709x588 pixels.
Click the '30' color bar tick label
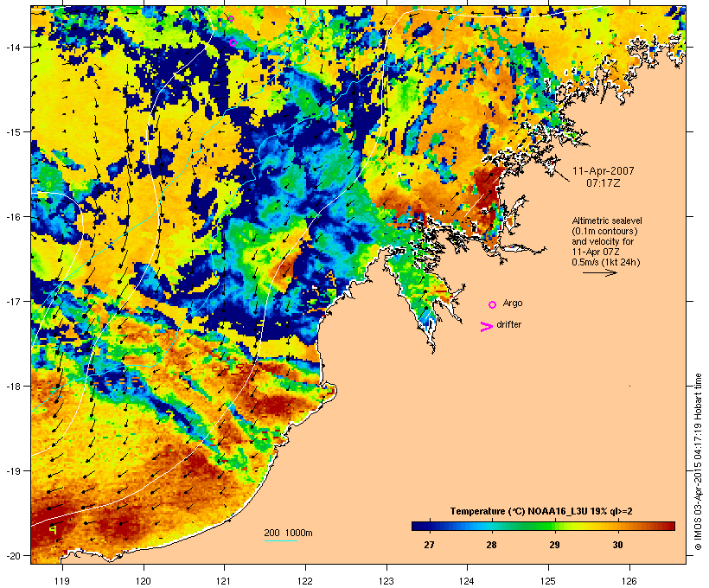click(617, 545)
